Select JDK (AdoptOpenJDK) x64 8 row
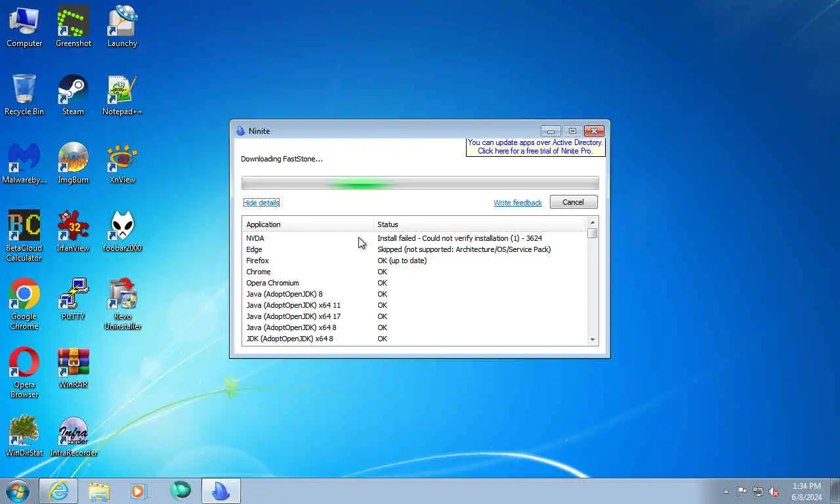Viewport: 840px width, 504px height. click(414, 339)
